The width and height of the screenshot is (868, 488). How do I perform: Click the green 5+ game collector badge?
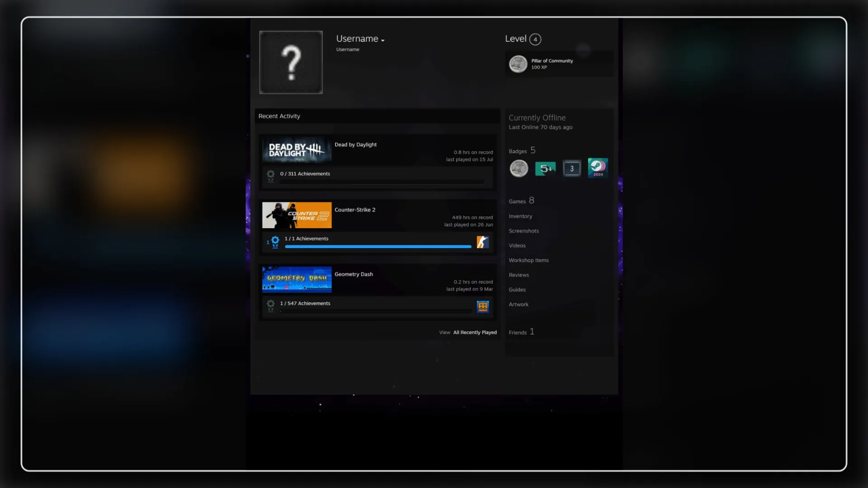click(545, 169)
